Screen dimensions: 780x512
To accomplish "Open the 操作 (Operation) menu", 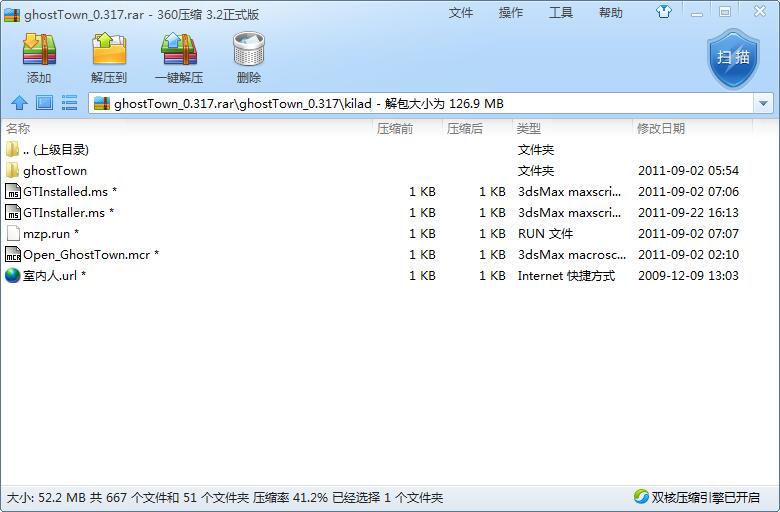I will pyautogui.click(x=511, y=13).
